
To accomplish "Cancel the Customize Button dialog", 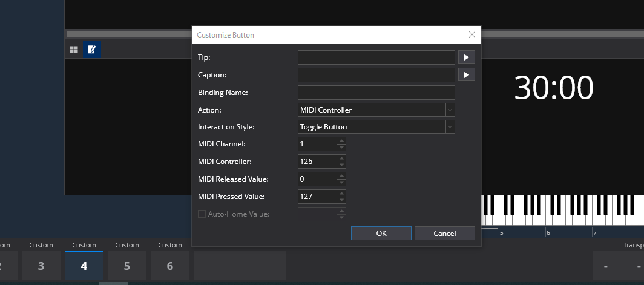I will point(444,234).
